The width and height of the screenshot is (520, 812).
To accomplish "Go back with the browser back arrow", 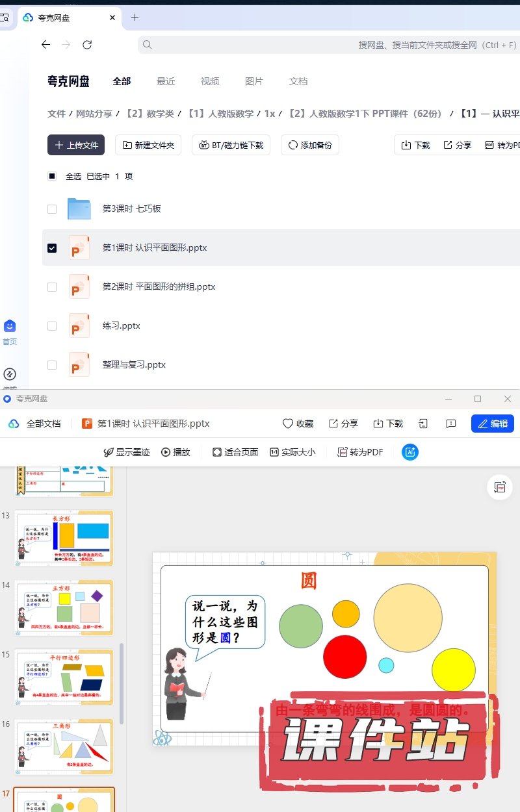I will click(x=45, y=45).
